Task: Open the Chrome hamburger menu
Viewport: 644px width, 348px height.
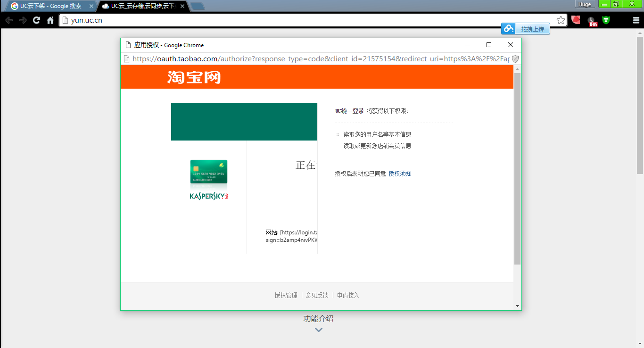Action: click(636, 20)
